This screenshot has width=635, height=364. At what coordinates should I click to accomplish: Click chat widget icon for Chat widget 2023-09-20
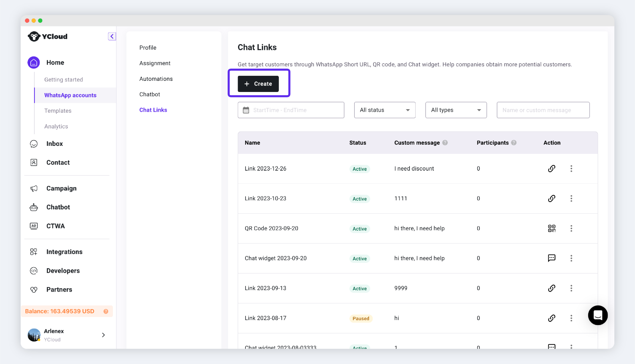[551, 258]
